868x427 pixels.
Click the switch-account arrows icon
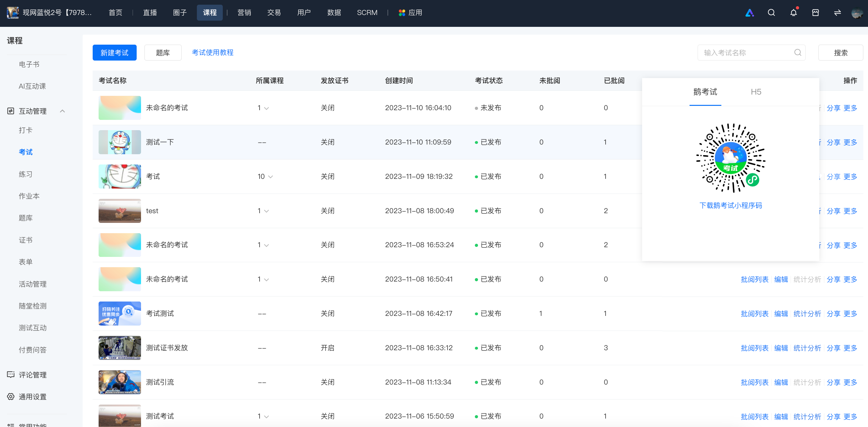[837, 13]
